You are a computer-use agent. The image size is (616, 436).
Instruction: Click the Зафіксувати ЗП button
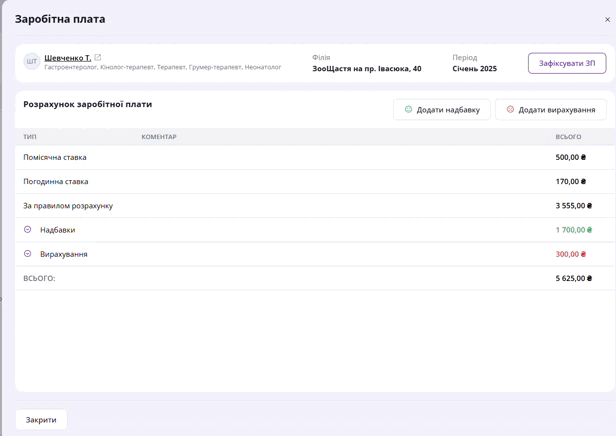pyautogui.click(x=567, y=63)
